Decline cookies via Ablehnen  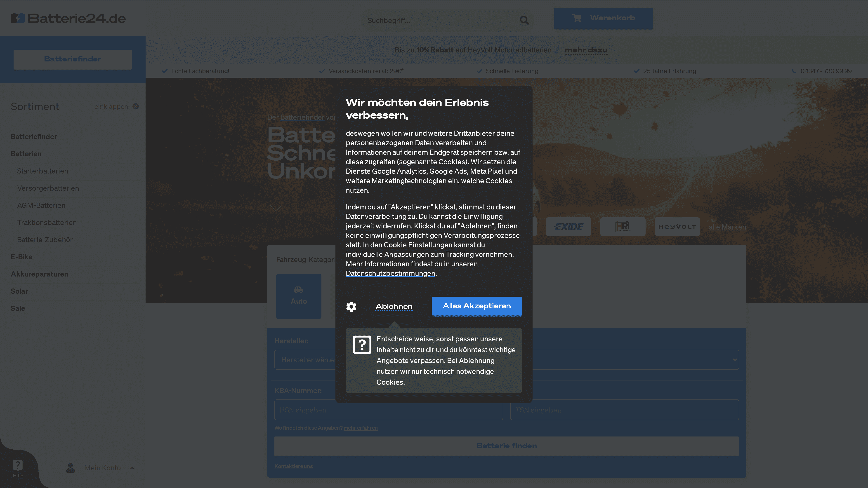tap(394, 307)
